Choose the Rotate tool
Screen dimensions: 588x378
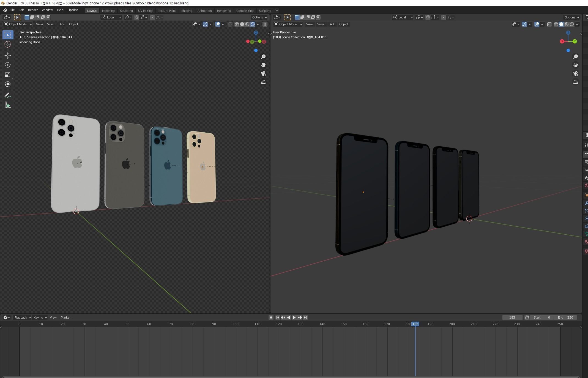(8, 65)
